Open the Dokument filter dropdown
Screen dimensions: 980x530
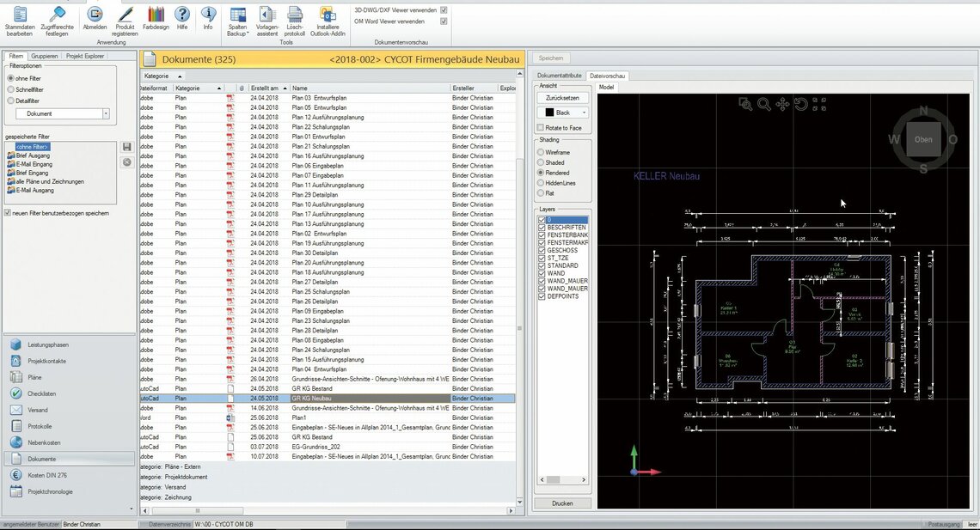pos(106,113)
